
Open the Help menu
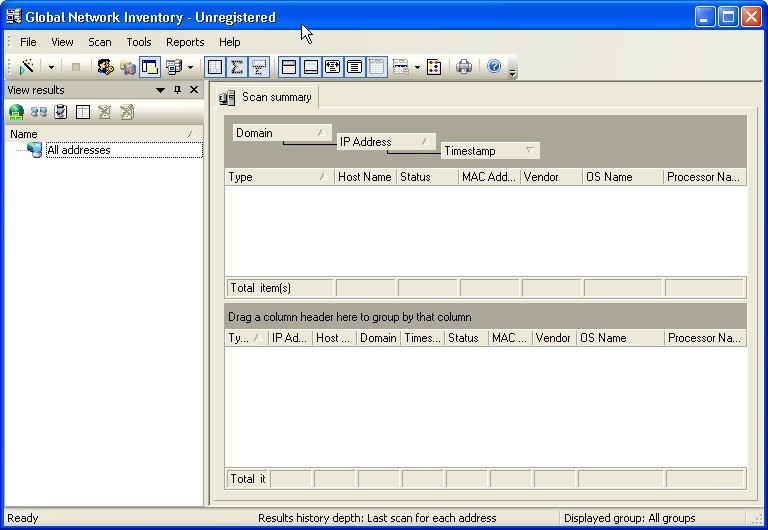pos(229,42)
